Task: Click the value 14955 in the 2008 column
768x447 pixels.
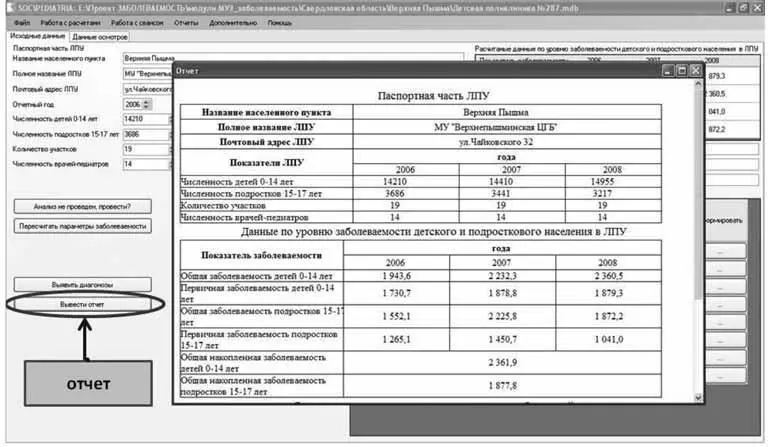Action: [602, 182]
